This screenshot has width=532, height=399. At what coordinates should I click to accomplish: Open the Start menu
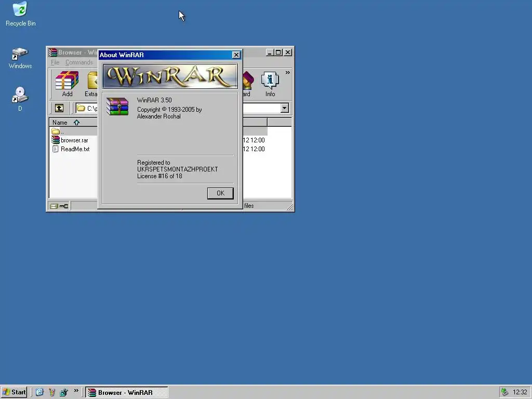(x=14, y=392)
